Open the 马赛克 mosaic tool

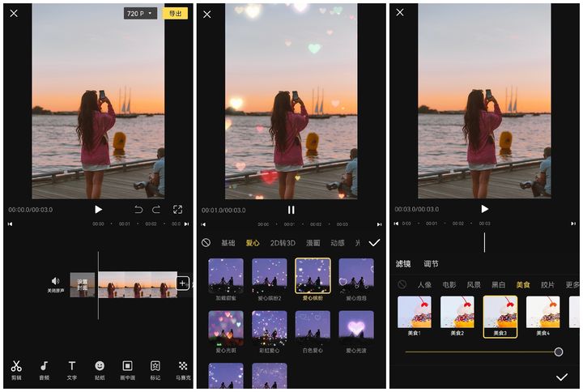pyautogui.click(x=183, y=370)
